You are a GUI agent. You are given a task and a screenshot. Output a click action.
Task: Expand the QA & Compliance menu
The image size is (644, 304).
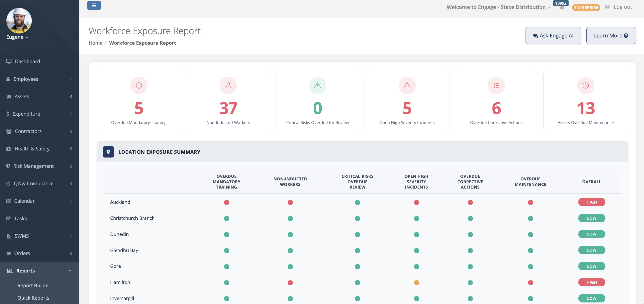40,184
